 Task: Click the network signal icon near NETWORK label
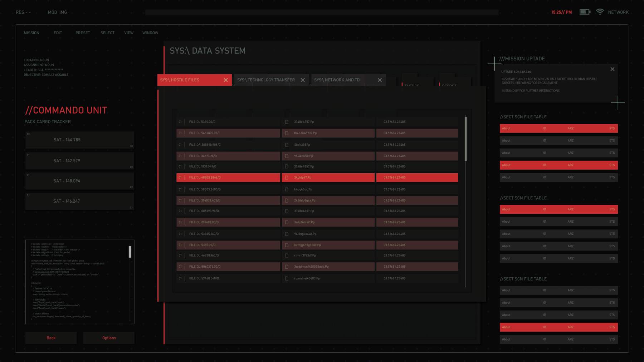(600, 11)
